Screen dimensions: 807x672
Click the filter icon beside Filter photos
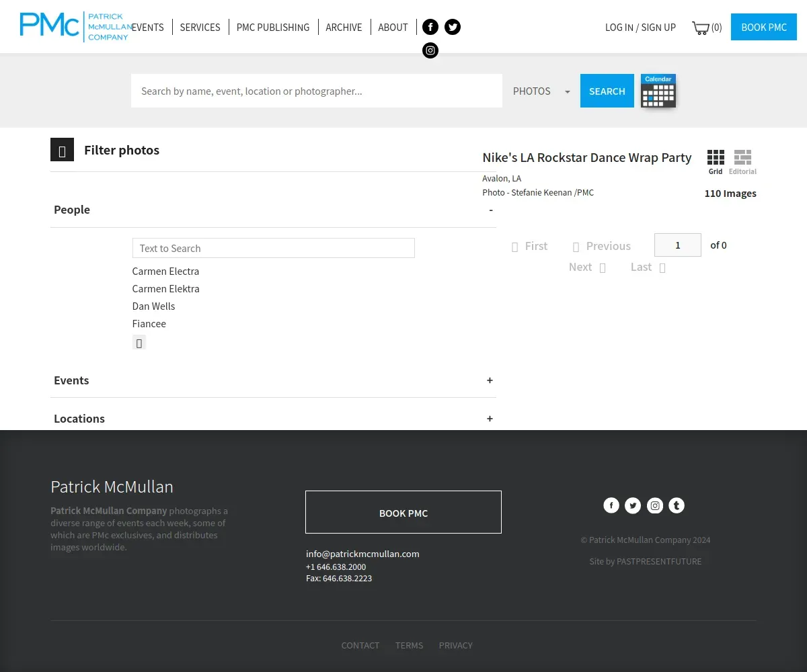[x=62, y=150]
